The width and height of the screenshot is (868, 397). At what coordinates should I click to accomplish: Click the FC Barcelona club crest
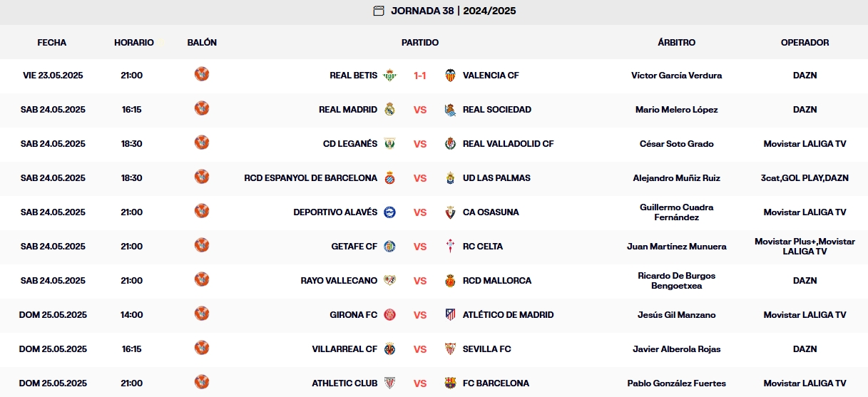click(450, 383)
